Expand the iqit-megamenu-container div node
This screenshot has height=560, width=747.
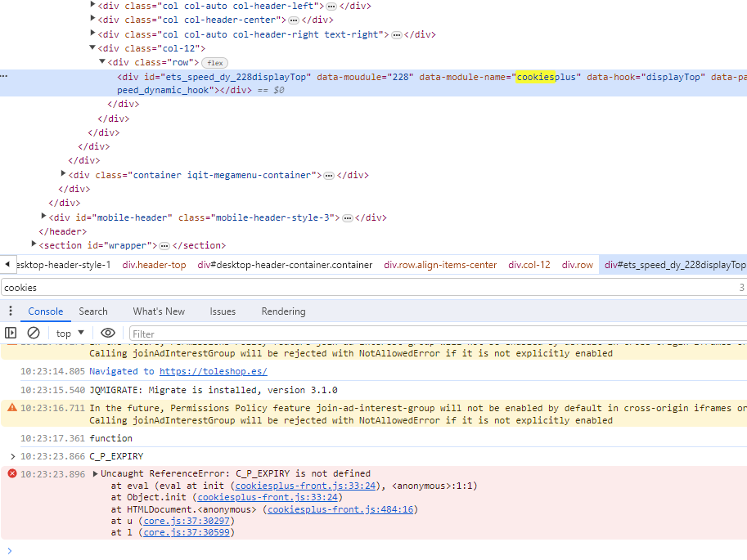pyautogui.click(x=63, y=174)
